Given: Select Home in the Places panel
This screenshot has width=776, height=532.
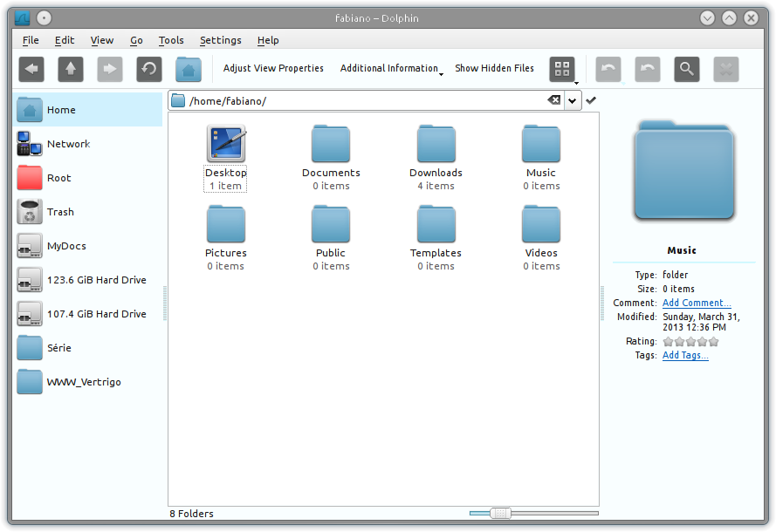Looking at the screenshot, I should (88, 110).
